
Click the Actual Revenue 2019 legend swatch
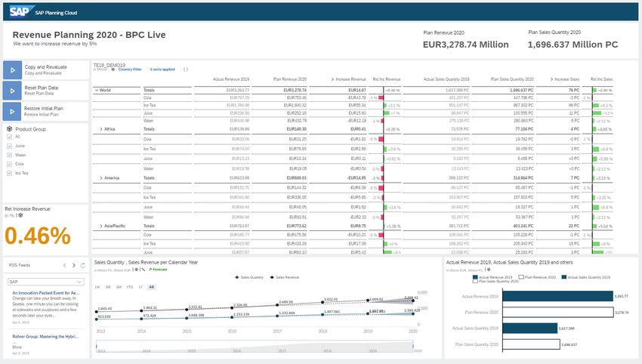pyautogui.click(x=475, y=277)
